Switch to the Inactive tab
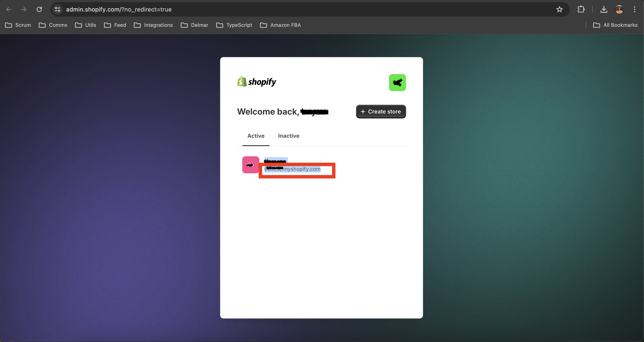 tap(289, 136)
